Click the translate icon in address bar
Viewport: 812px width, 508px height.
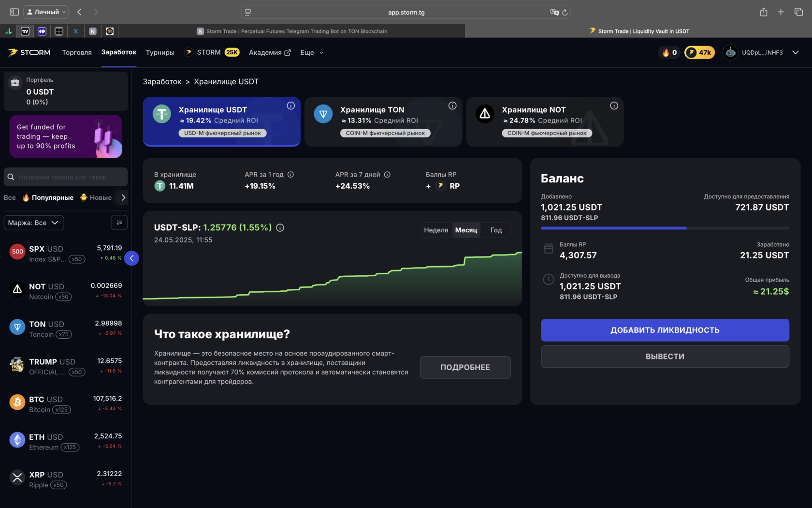[x=554, y=12]
